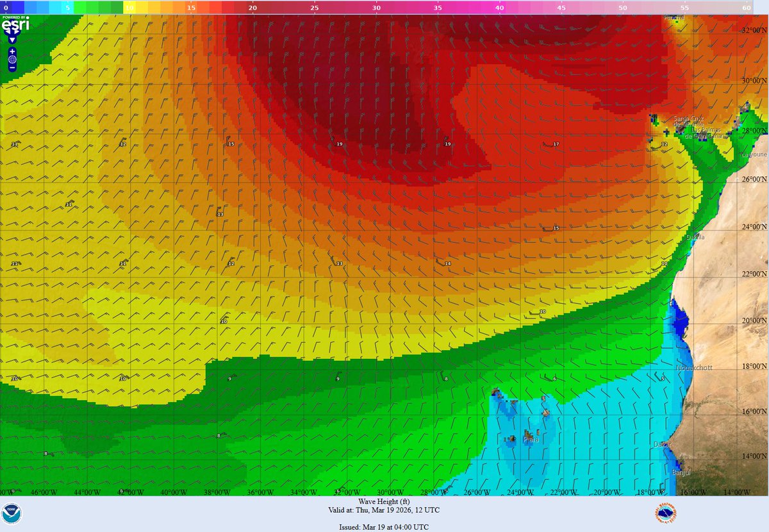Click the 30°00'W longitude label
The height and width of the screenshot is (532, 769).
pos(390,492)
